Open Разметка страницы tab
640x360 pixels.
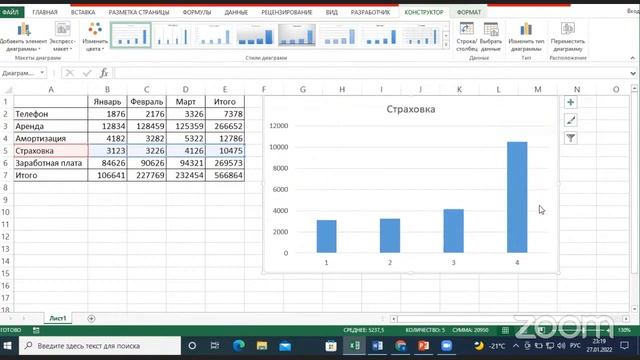(x=139, y=12)
